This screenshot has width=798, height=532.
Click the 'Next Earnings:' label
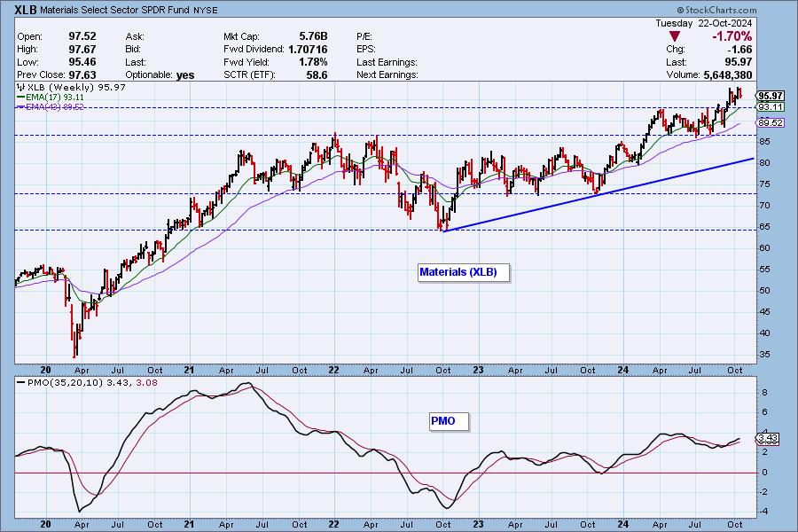(x=387, y=74)
